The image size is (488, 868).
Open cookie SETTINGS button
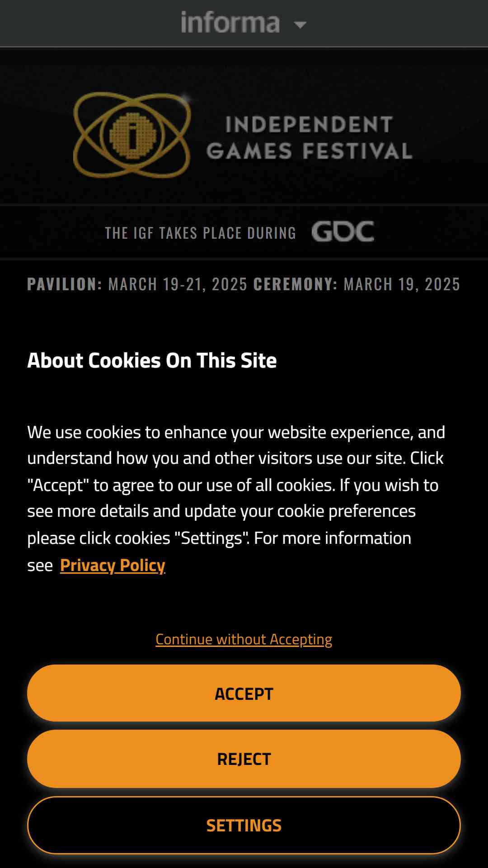click(x=244, y=826)
